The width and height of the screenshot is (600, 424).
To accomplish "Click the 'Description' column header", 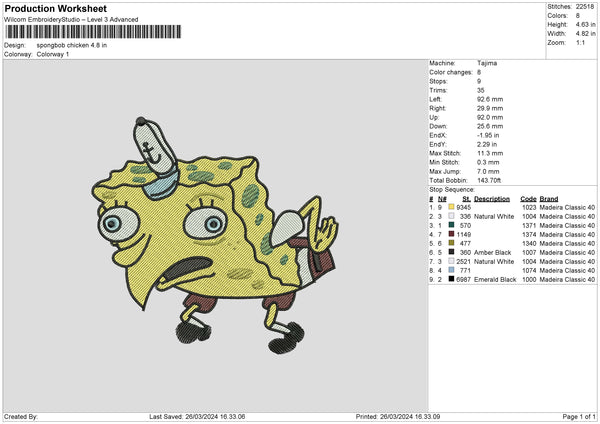I will pyautogui.click(x=492, y=199).
